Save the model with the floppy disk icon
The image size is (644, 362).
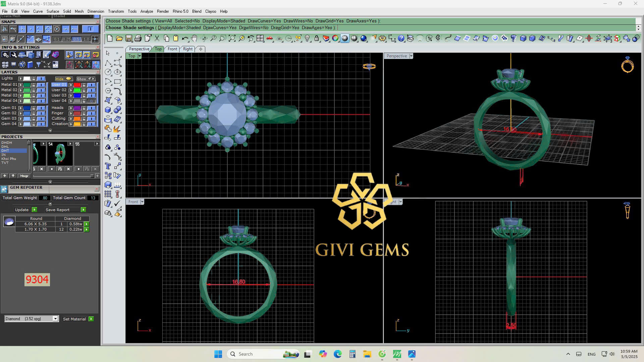(x=128, y=39)
